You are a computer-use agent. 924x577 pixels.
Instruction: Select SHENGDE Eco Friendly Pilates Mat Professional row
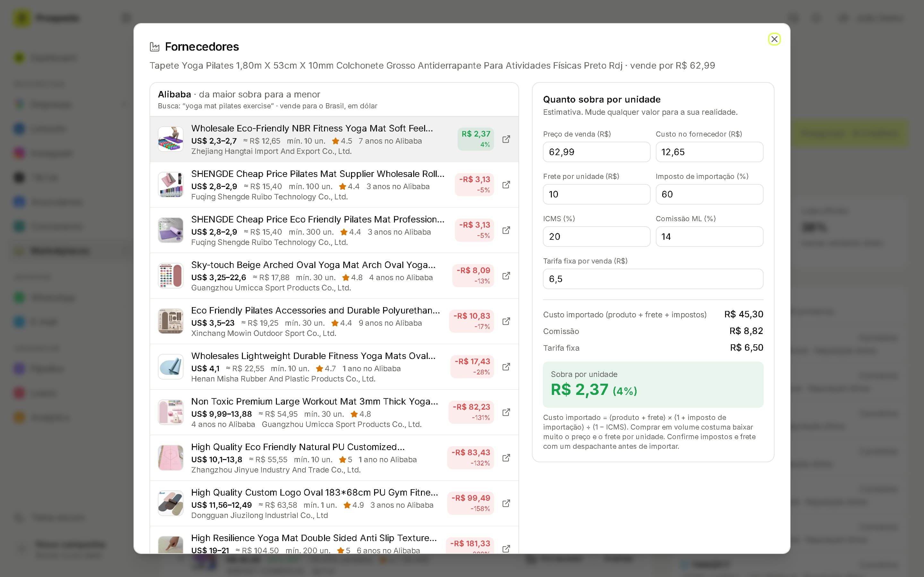click(x=334, y=230)
